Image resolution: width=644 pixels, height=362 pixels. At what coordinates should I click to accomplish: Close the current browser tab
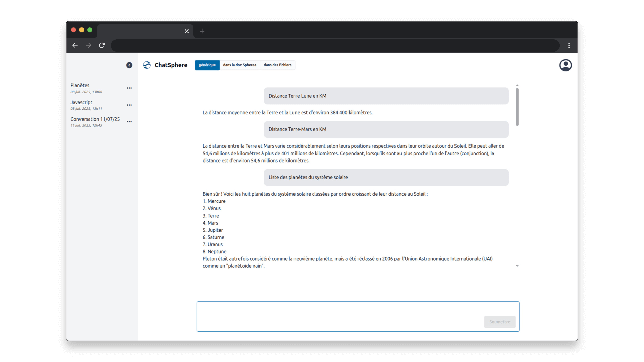coord(187,31)
